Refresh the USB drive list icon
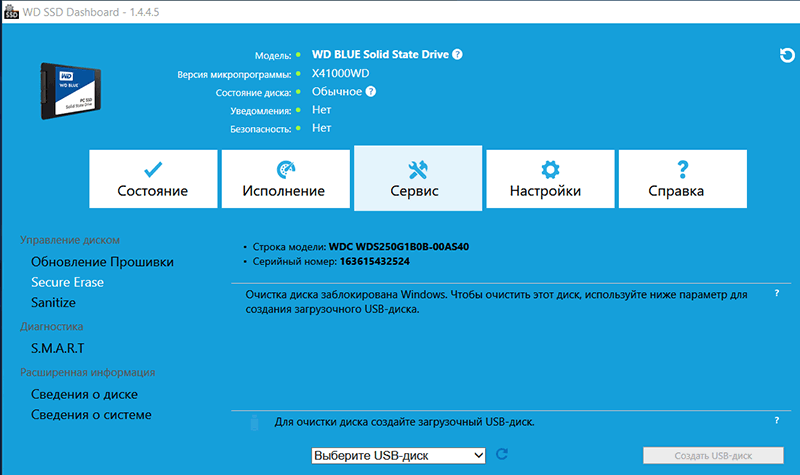 502,454
